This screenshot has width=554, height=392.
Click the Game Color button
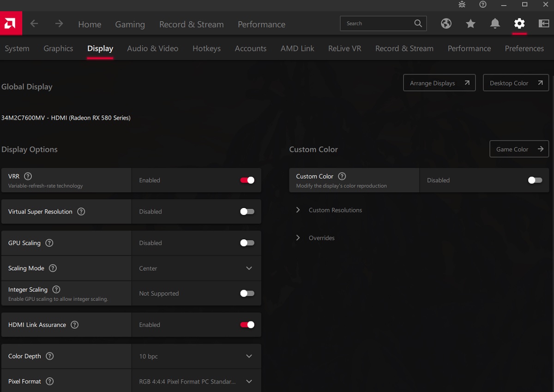click(x=519, y=149)
